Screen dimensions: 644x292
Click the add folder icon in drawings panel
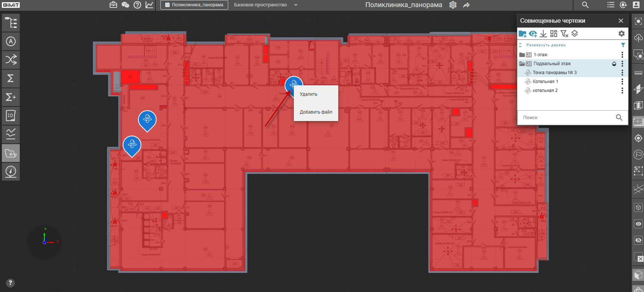522,34
